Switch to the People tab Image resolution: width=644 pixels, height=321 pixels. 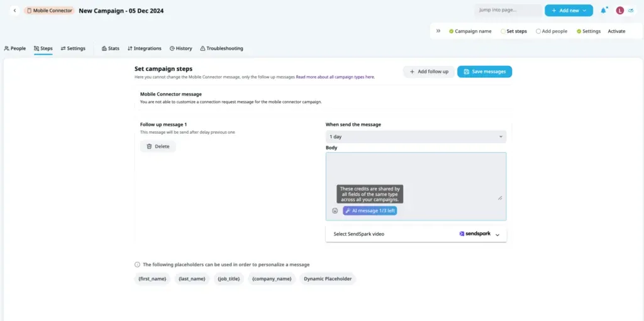coord(15,48)
